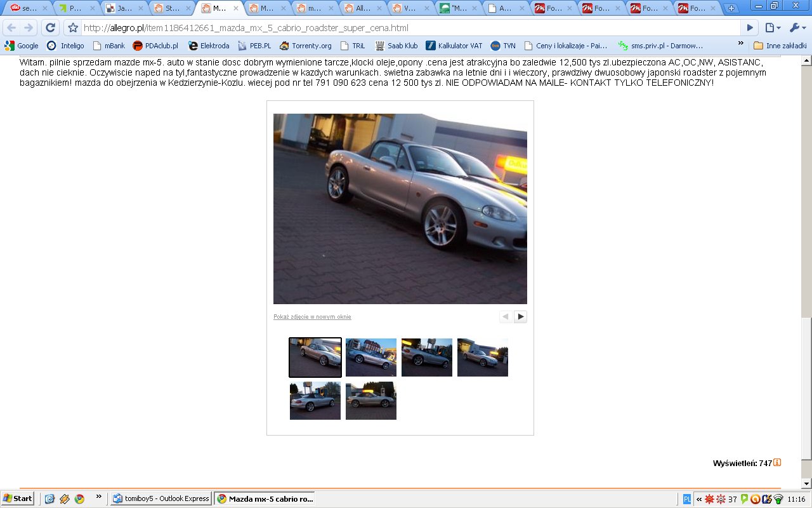This screenshot has width=812, height=508.
Task: Go back with the browser back arrow
Action: [11, 28]
